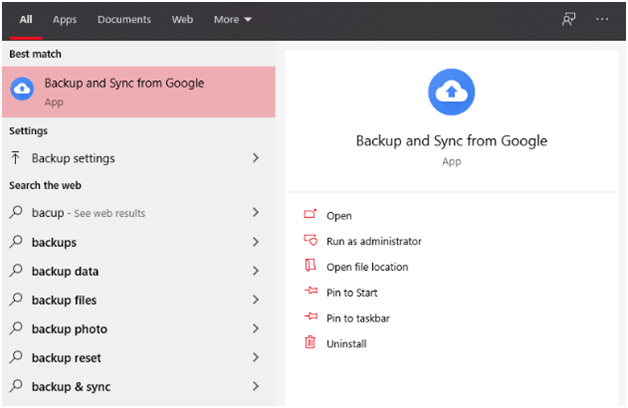The width and height of the screenshot is (628, 408).
Task: Uninstall Backup and Sync from Google
Action: coord(346,344)
